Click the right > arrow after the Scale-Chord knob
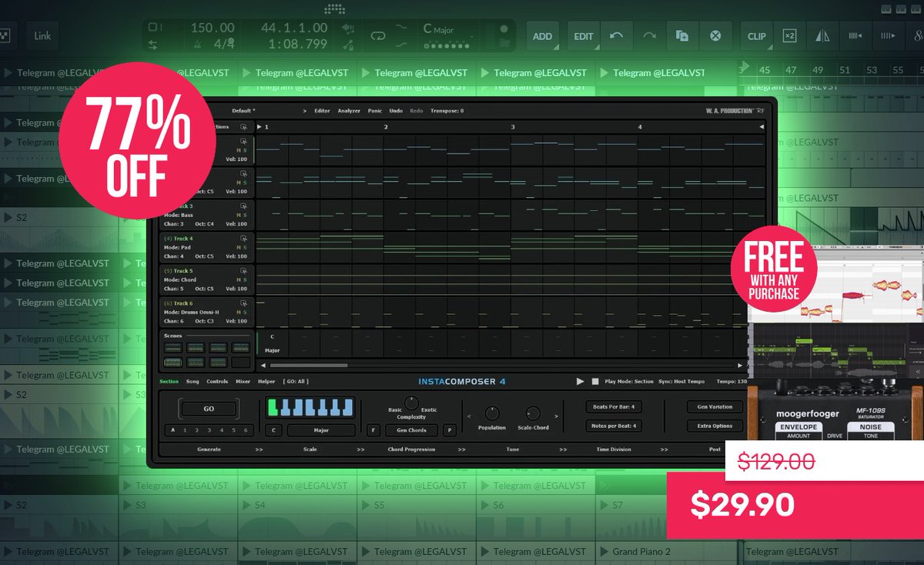 (x=556, y=416)
